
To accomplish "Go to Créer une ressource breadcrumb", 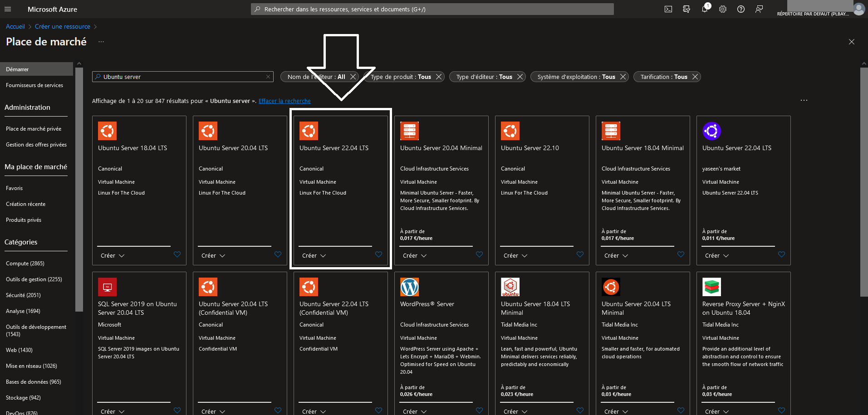I will 63,27.
